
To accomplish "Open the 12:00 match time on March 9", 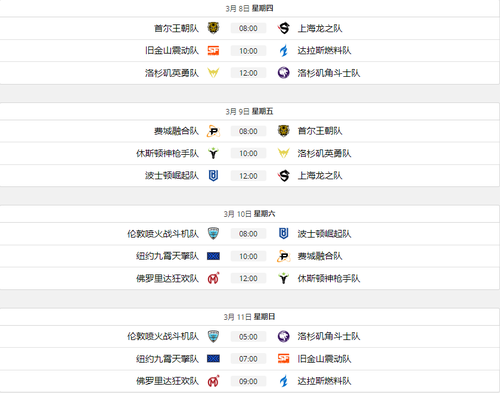I will pos(248,176).
